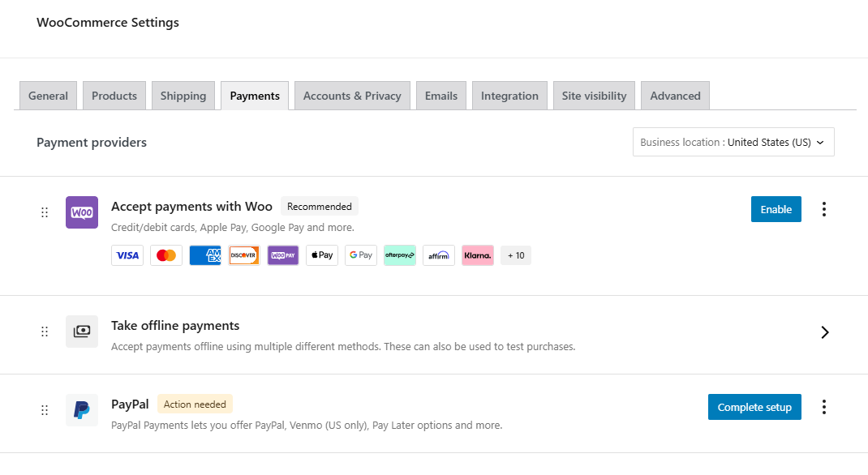Go to the Site visibility tab

click(x=594, y=96)
